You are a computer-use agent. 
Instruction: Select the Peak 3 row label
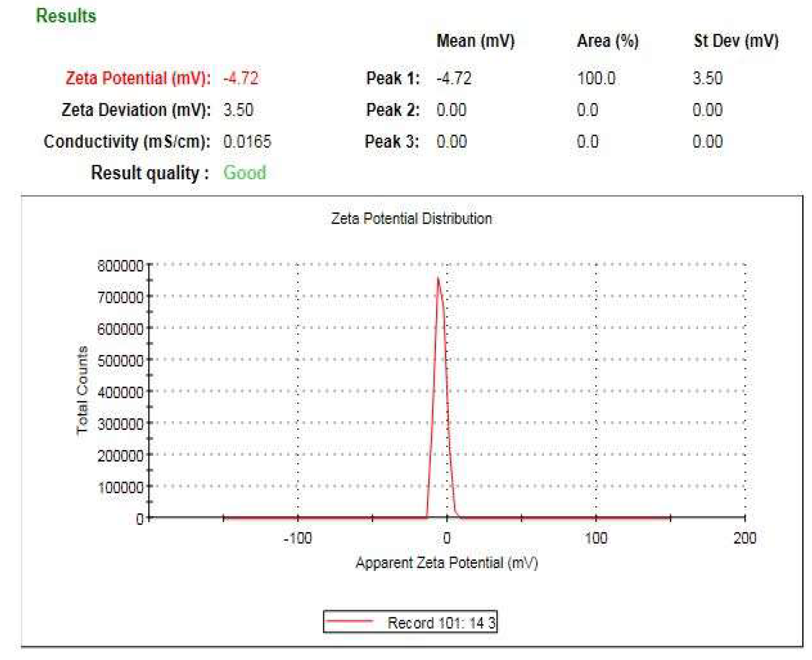tap(392, 142)
